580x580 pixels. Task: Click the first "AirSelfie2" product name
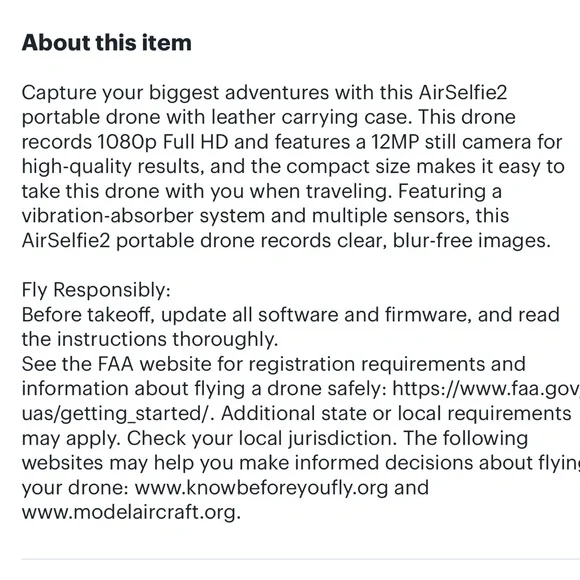click(463, 92)
